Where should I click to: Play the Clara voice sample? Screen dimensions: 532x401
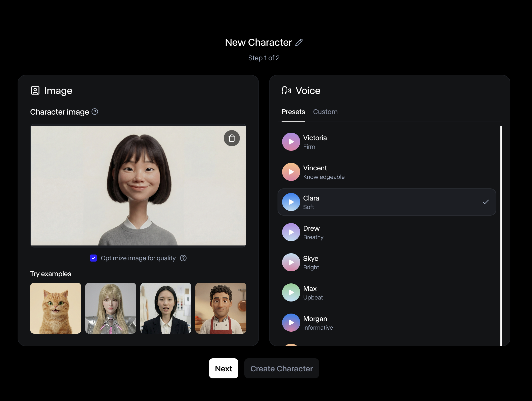click(291, 202)
